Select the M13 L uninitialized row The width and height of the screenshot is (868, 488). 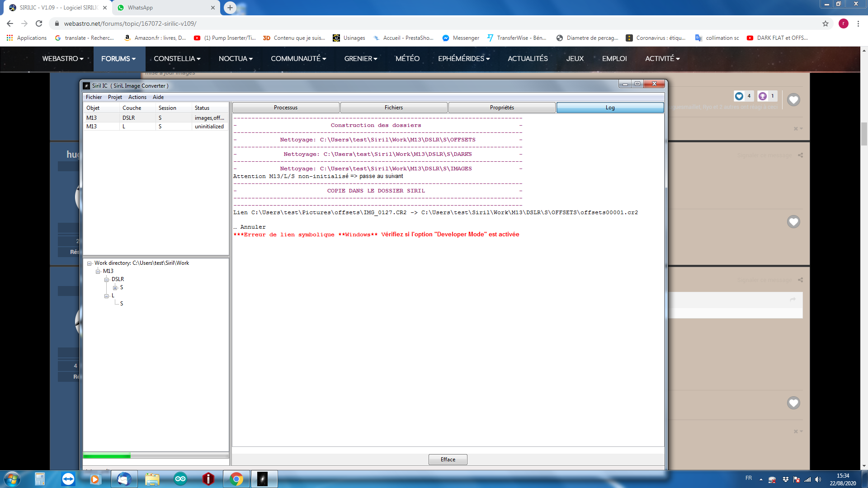coord(155,127)
